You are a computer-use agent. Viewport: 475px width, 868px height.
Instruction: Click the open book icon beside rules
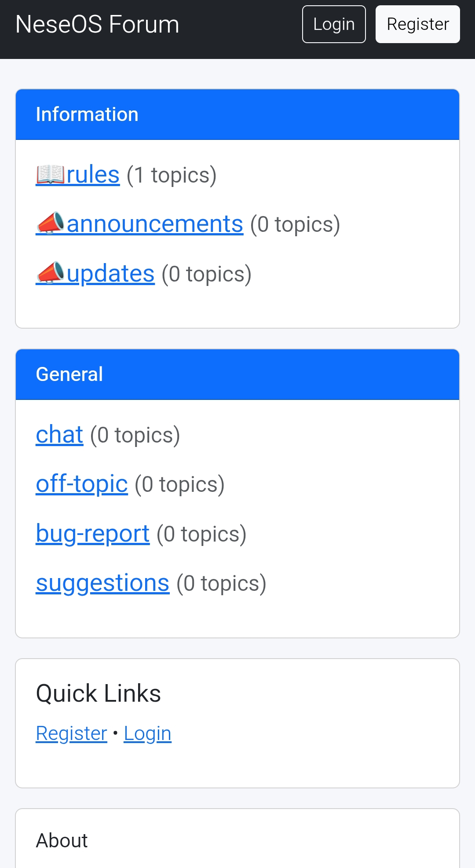[51, 175]
